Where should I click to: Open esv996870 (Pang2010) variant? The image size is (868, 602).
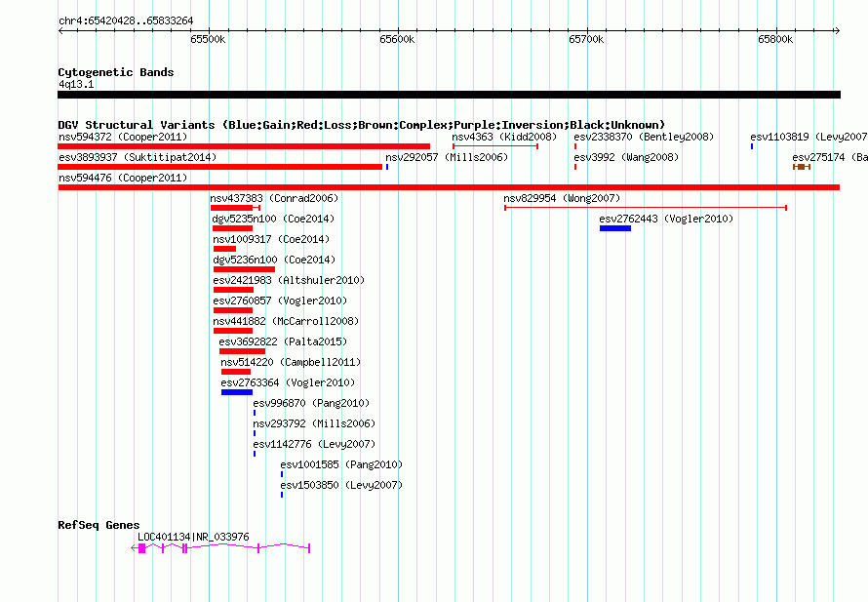311,403
